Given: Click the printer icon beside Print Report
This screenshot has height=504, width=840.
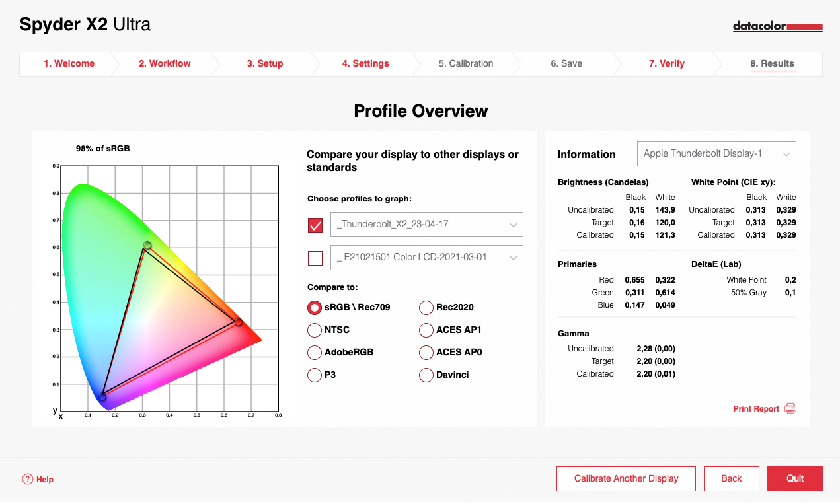Looking at the screenshot, I should click(790, 408).
